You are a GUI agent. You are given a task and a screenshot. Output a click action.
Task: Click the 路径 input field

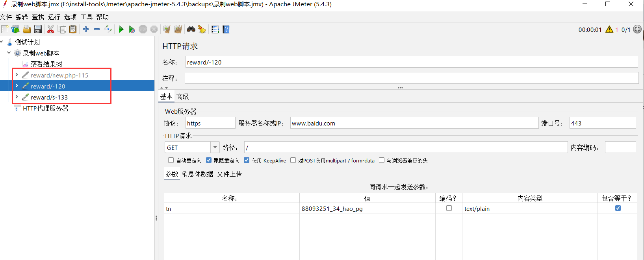point(406,148)
